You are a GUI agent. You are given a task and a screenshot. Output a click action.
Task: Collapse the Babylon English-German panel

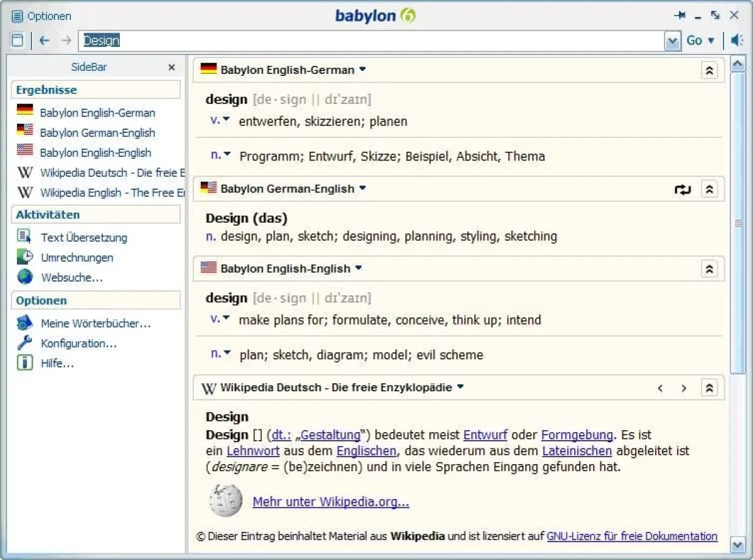click(x=710, y=70)
